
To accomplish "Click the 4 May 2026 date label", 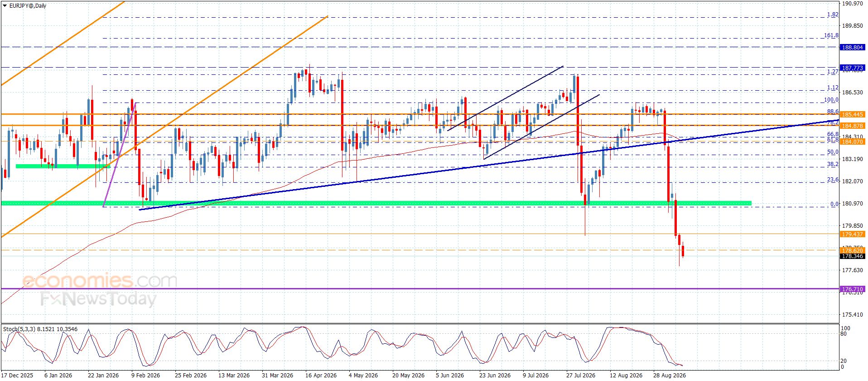I will (x=363, y=375).
